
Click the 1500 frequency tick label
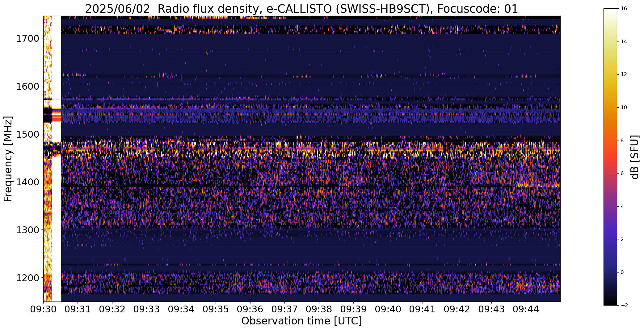point(27,134)
